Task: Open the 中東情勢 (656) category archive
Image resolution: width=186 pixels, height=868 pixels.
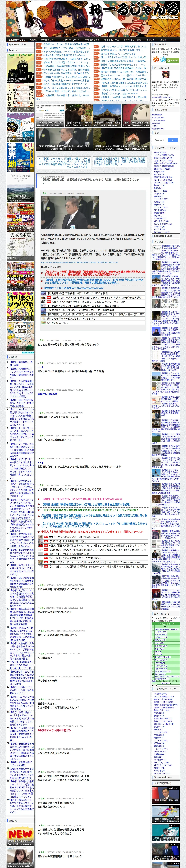Action: click(x=160, y=152)
